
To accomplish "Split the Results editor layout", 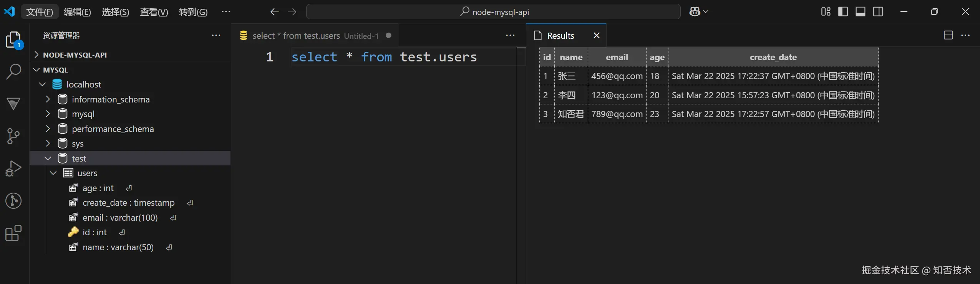I will pyautogui.click(x=948, y=35).
